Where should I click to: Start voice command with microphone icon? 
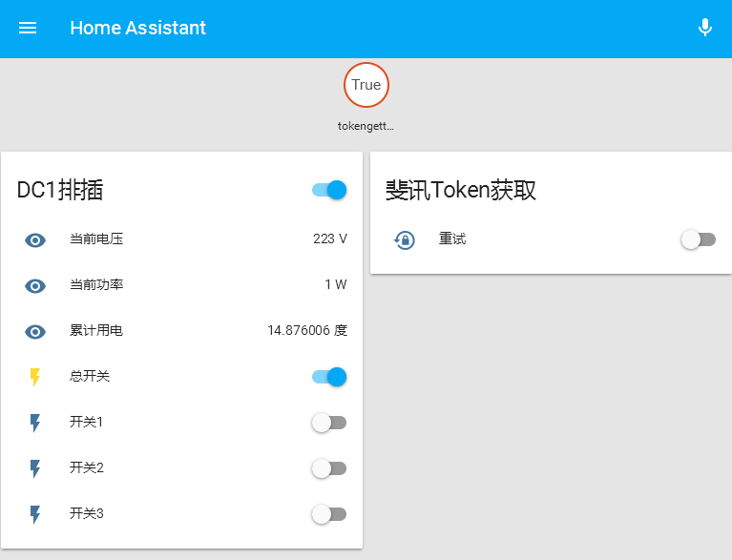tap(705, 28)
